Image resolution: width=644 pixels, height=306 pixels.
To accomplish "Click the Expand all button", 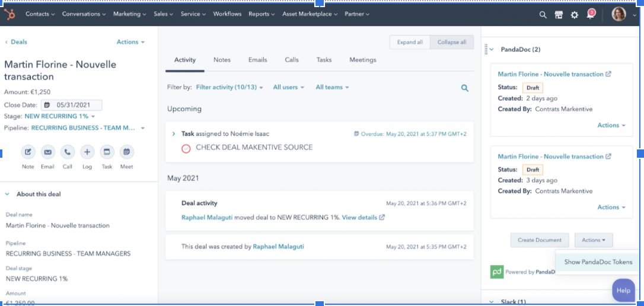I will 410,42.
